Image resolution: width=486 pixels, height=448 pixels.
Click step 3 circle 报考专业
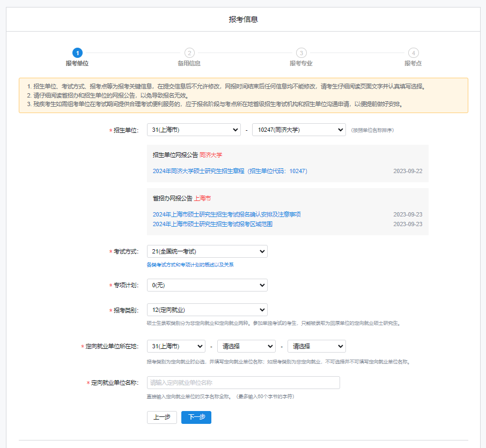pos(301,53)
